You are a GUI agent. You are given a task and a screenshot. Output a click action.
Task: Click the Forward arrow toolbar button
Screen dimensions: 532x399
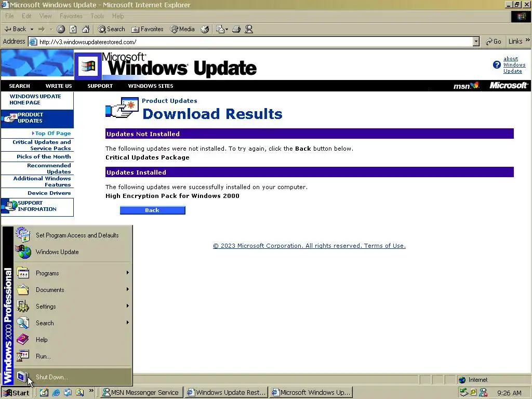click(42, 30)
